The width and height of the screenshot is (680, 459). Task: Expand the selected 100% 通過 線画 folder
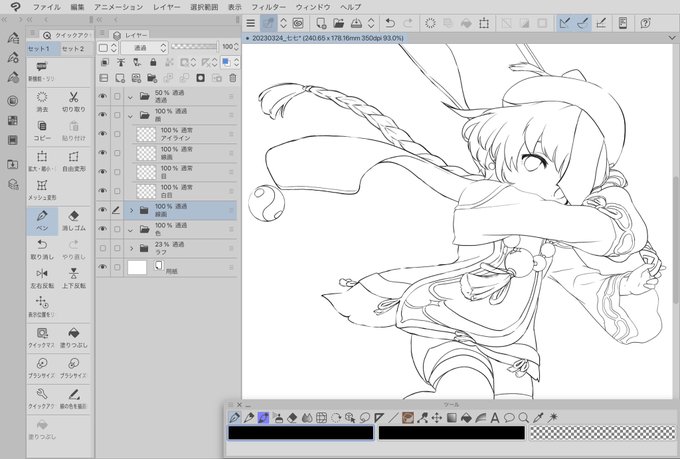(131, 210)
